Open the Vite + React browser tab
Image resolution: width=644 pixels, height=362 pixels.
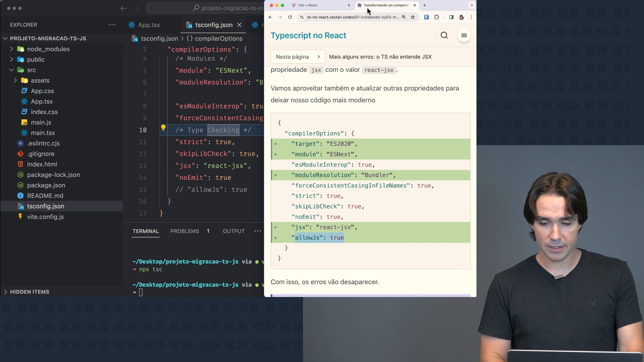click(308, 5)
